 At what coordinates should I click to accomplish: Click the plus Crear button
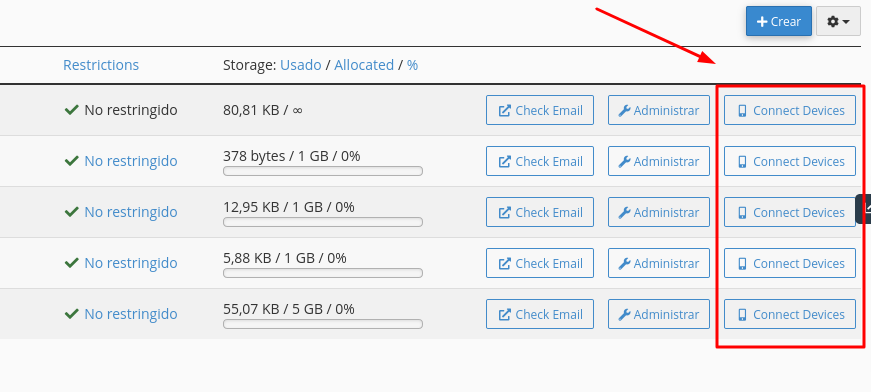tap(779, 22)
